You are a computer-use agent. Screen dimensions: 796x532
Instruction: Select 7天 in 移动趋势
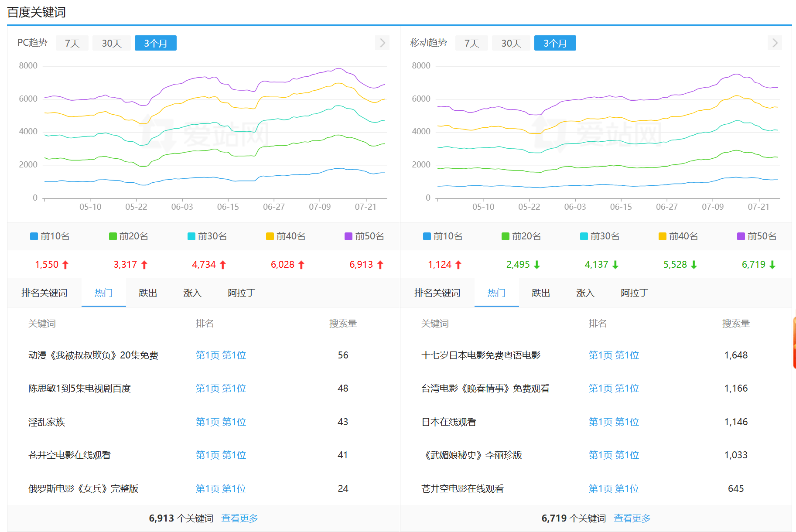471,43
